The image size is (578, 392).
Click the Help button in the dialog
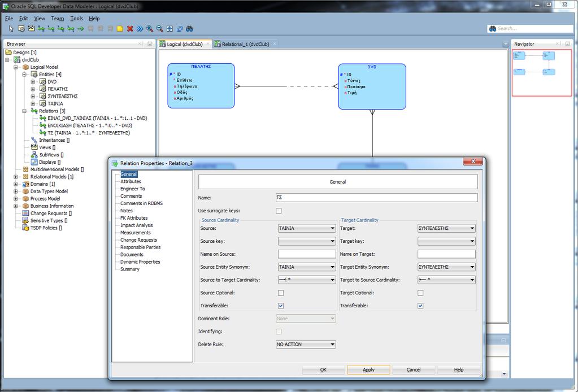tap(459, 370)
